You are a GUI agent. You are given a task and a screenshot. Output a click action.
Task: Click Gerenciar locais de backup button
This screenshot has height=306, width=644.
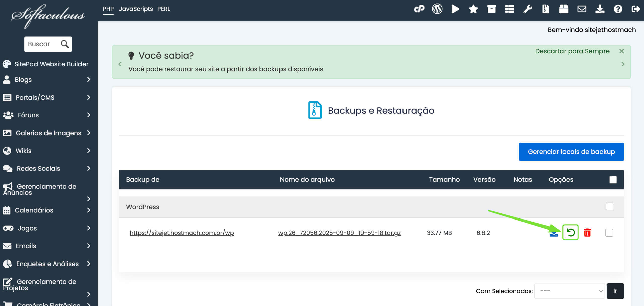(571, 152)
